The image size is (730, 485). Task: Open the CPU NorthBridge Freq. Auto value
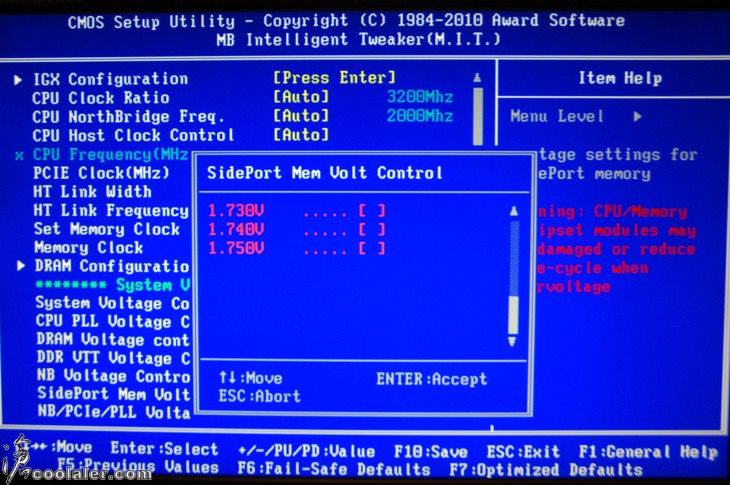click(x=301, y=115)
